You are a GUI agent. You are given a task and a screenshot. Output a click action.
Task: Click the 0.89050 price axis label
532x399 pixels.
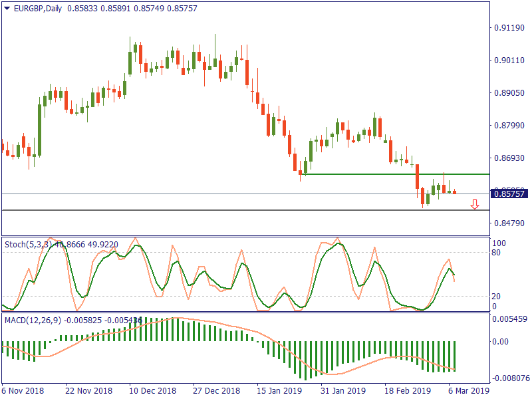[509, 93]
